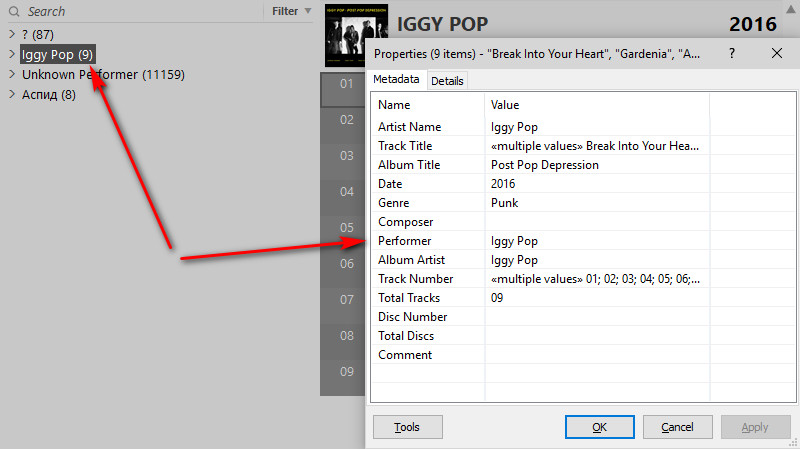Click the search magnifier icon
The height and width of the screenshot is (449, 800).
point(15,12)
